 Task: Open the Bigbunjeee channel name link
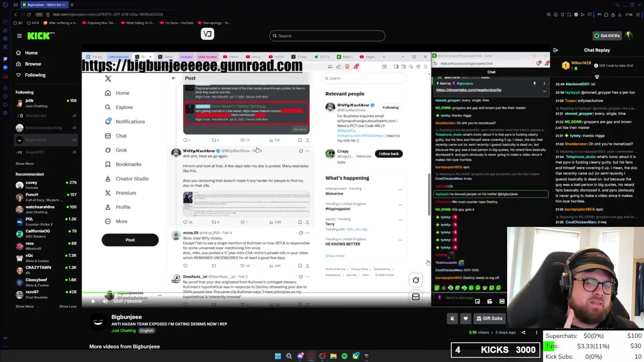[x=126, y=317]
